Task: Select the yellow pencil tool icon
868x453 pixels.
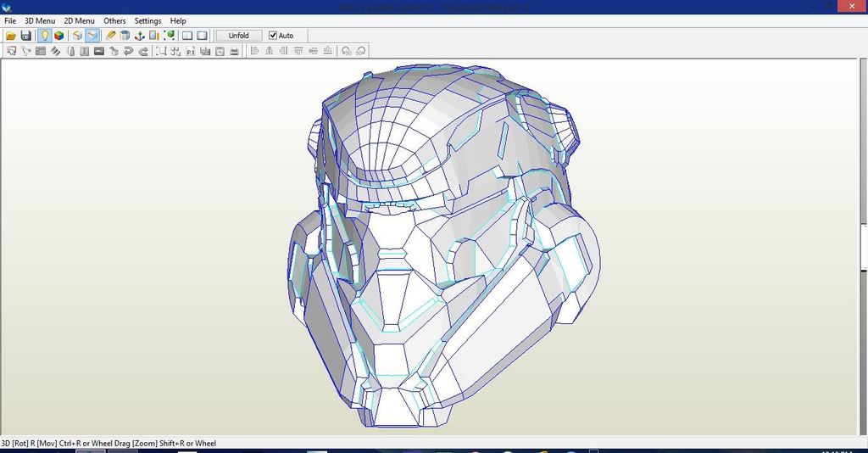Action: tap(111, 36)
